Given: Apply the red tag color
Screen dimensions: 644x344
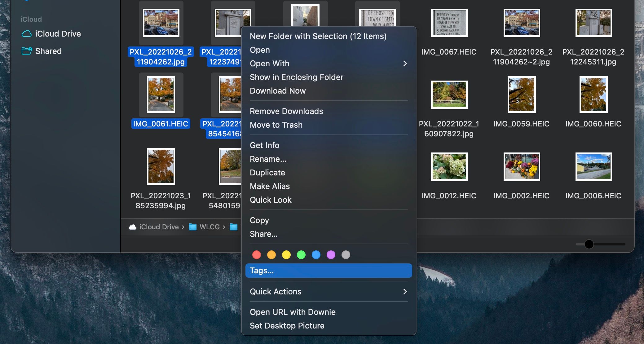Looking at the screenshot, I should point(257,255).
